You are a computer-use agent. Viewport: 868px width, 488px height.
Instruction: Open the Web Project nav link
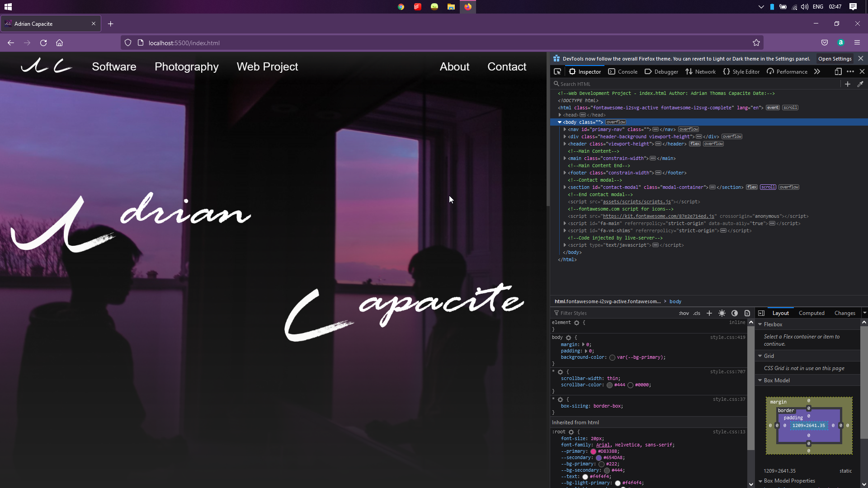(x=267, y=67)
